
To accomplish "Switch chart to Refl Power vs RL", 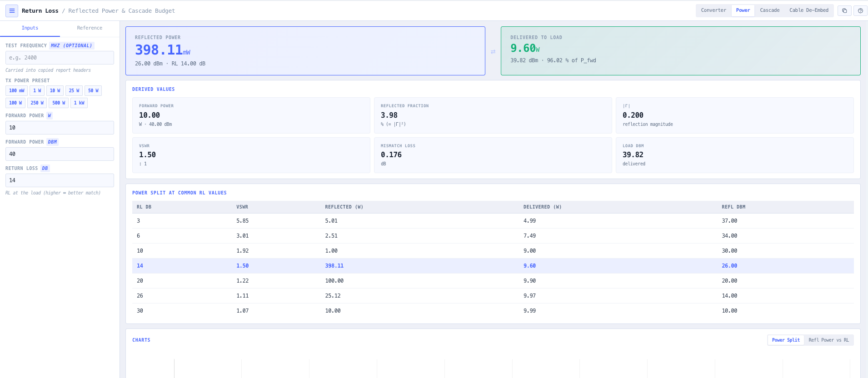I will point(828,340).
